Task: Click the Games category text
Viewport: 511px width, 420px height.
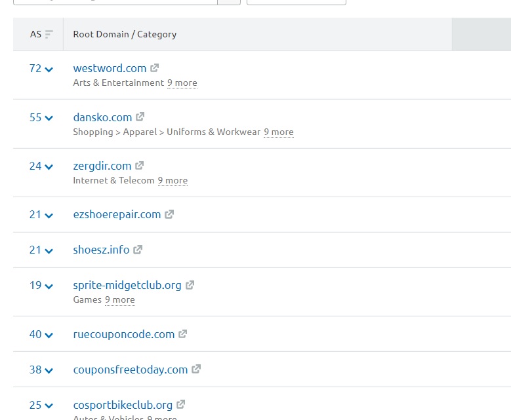Action: point(87,299)
